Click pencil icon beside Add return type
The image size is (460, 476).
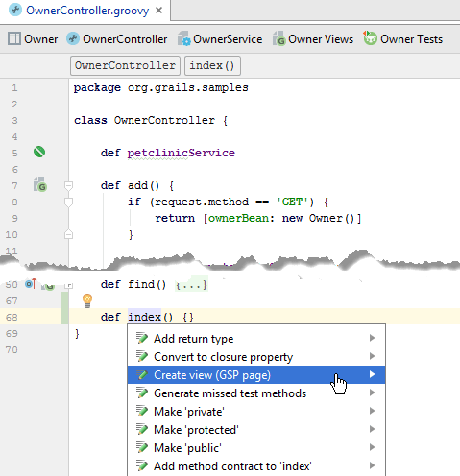pos(142,338)
